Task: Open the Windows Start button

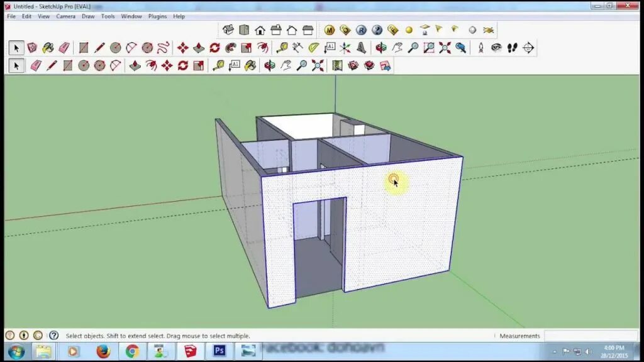Action: point(16,352)
